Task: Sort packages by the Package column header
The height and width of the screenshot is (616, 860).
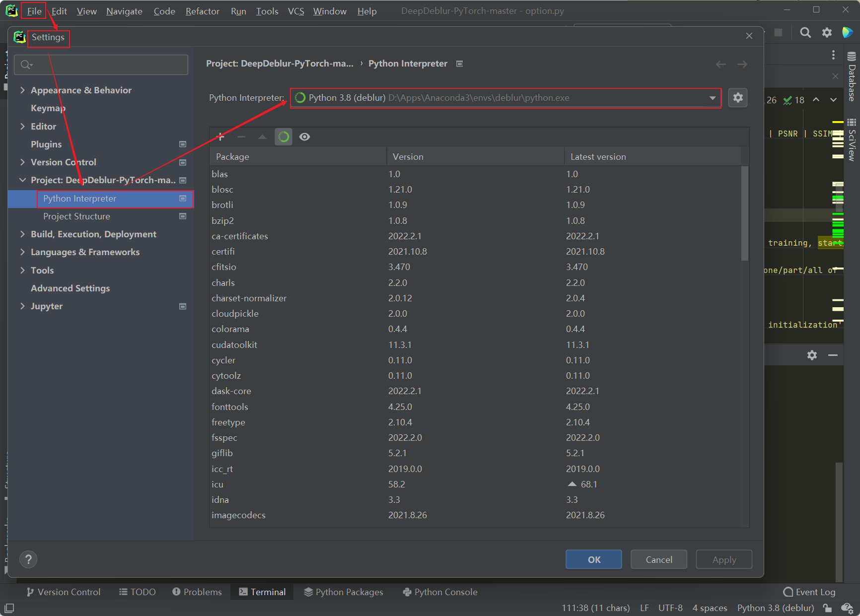Action: 298,156
